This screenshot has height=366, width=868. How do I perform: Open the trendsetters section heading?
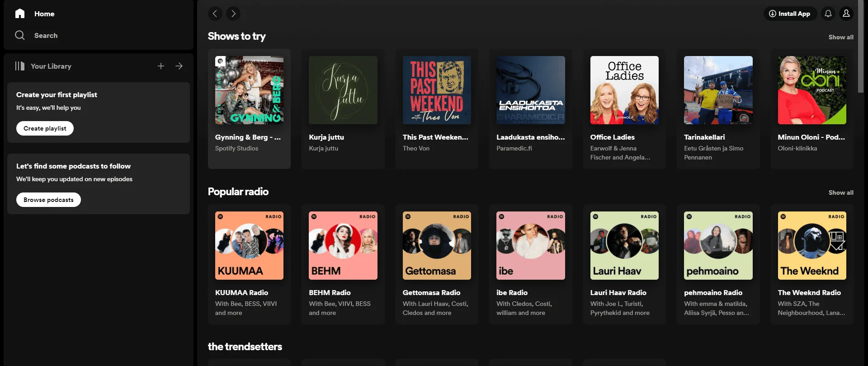click(x=245, y=347)
